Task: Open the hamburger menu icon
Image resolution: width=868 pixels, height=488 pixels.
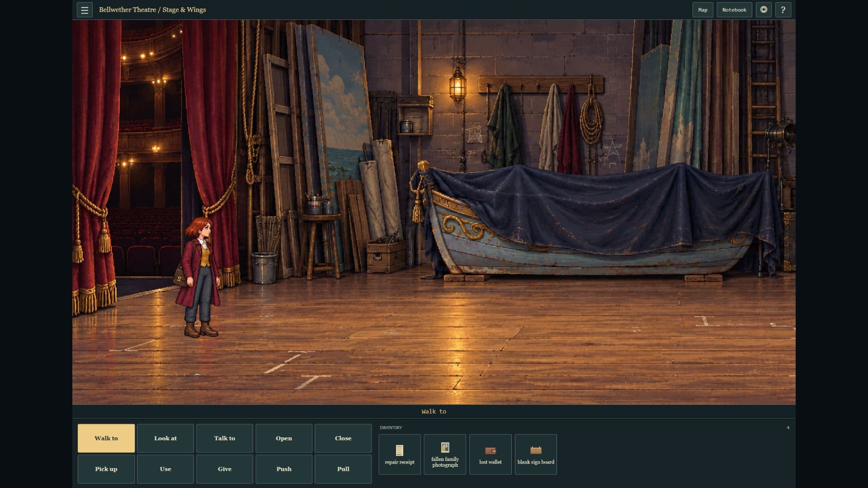Action: [85, 10]
